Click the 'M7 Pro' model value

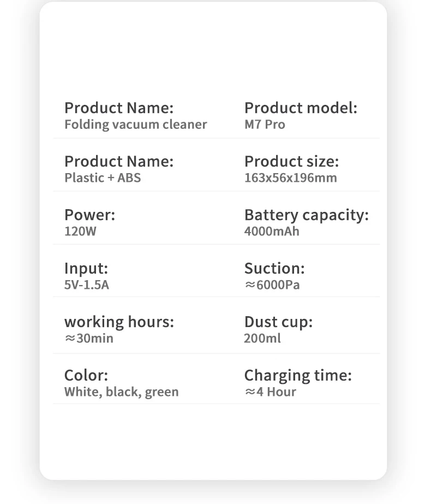tap(265, 124)
